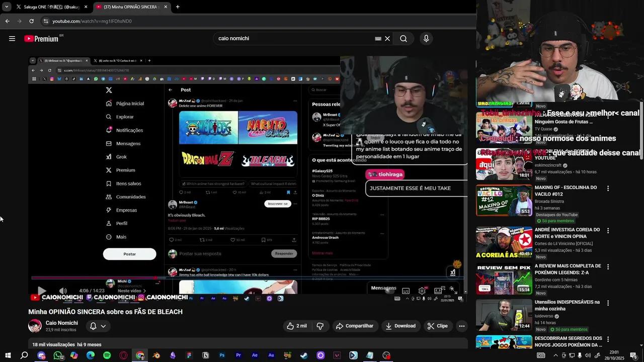644x362 pixels.
Task: Open a new browser tab
Action: (x=178, y=7)
